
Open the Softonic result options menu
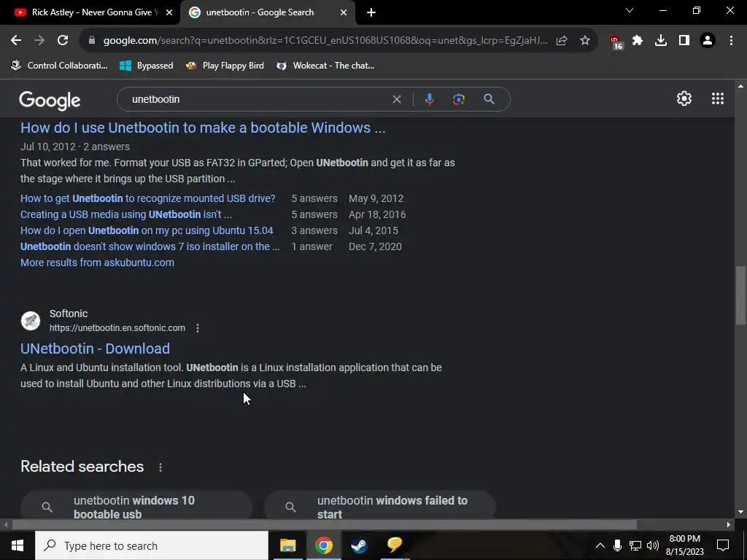[x=197, y=328]
